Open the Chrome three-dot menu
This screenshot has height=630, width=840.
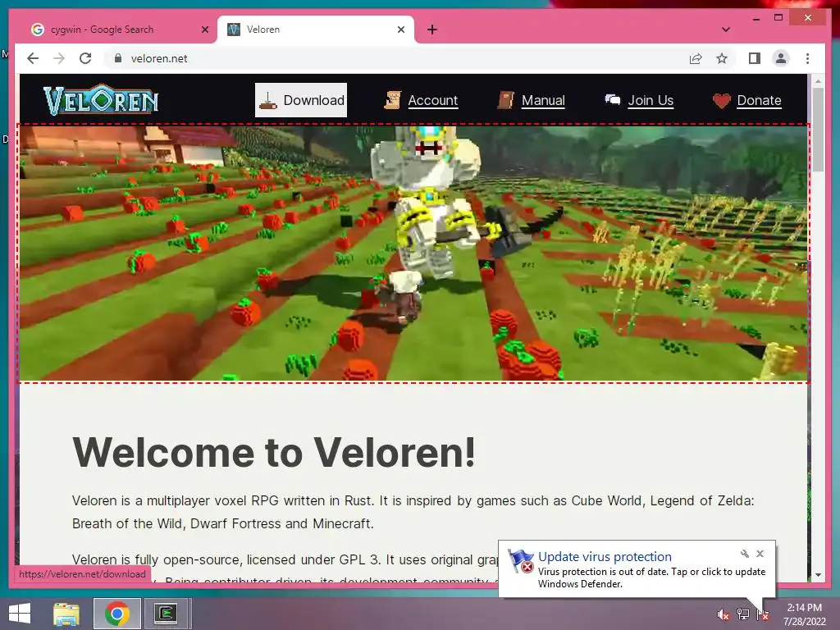point(807,58)
